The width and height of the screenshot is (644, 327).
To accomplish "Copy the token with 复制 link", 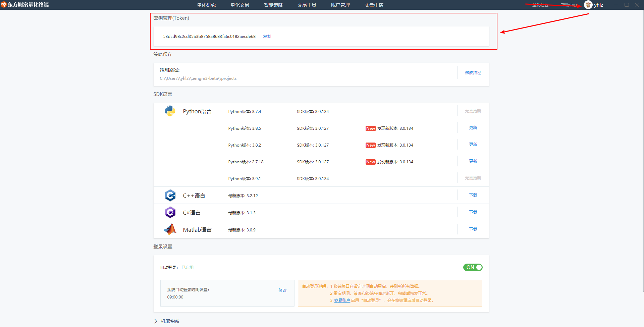I will [x=267, y=37].
